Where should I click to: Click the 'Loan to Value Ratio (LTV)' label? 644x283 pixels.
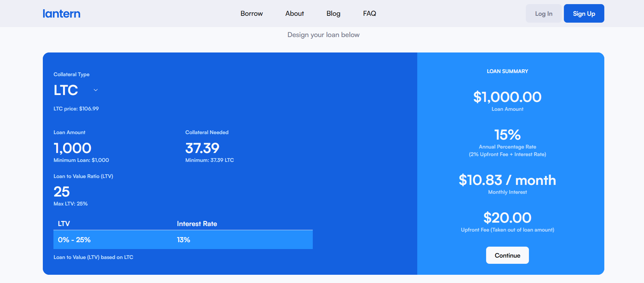click(83, 176)
